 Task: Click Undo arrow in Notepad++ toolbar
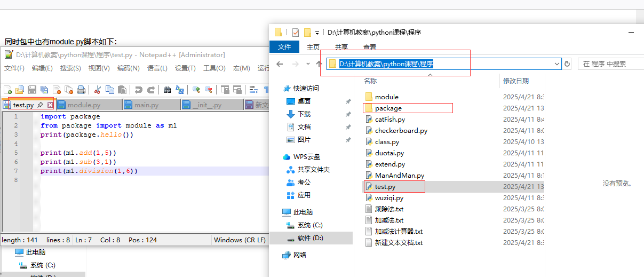coord(139,90)
